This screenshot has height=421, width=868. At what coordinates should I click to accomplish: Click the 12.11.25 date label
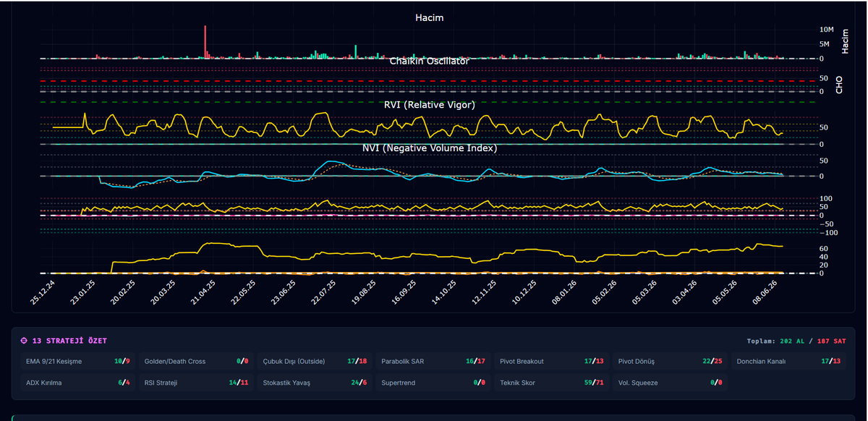(485, 293)
